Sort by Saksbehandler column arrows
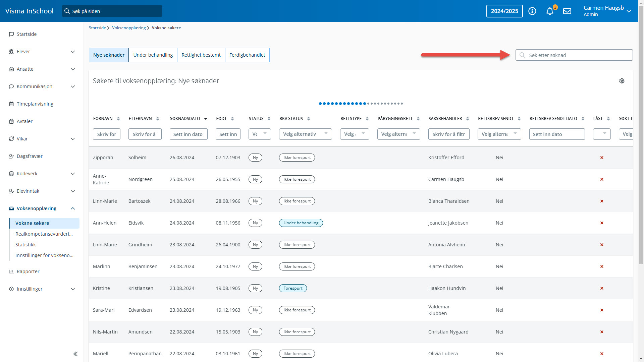Image resolution: width=644 pixels, height=362 pixels. pyautogui.click(x=468, y=119)
